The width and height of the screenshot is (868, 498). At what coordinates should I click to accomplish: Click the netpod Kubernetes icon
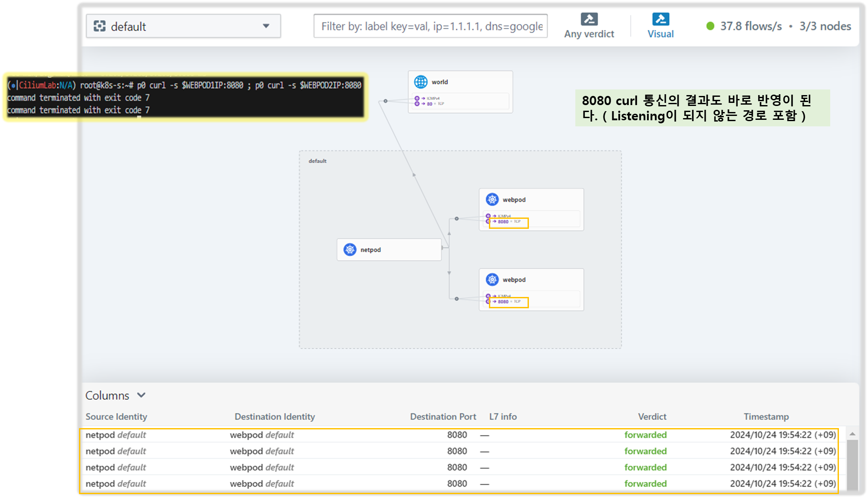(x=350, y=250)
